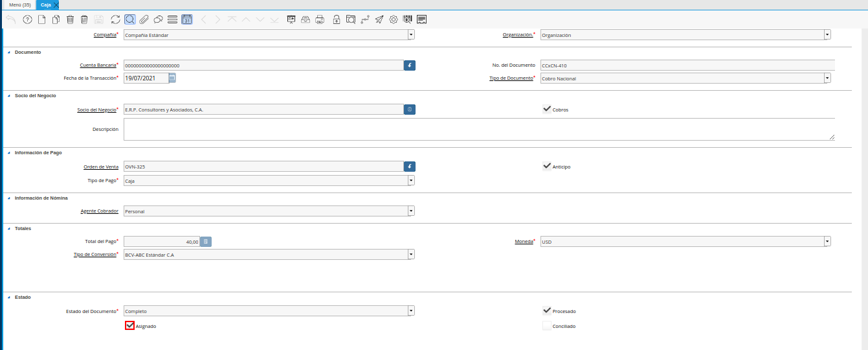The height and width of the screenshot is (350, 868).
Task: Click into the Descripción text area
Action: (x=479, y=129)
